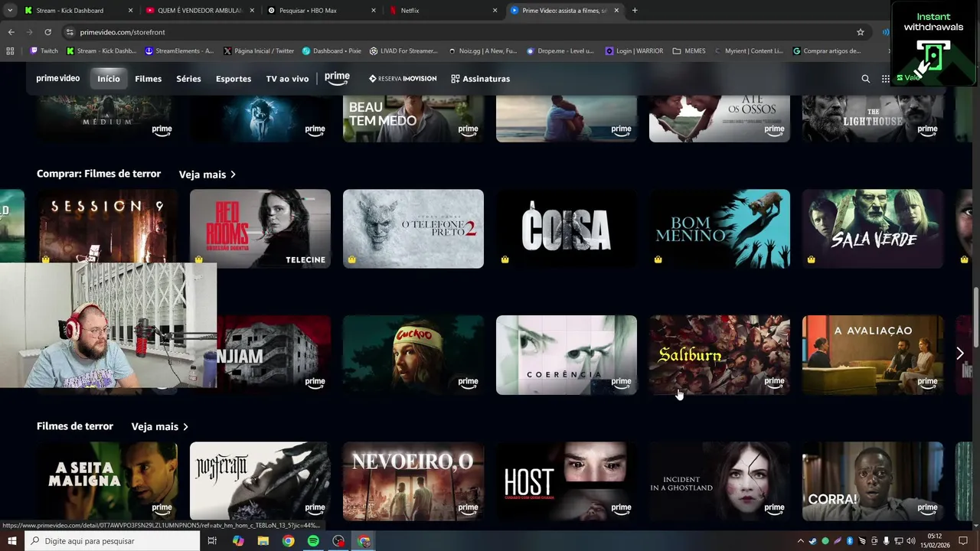Open Beau Tem Medo thumbnail
980x551 pixels.
pos(413,119)
